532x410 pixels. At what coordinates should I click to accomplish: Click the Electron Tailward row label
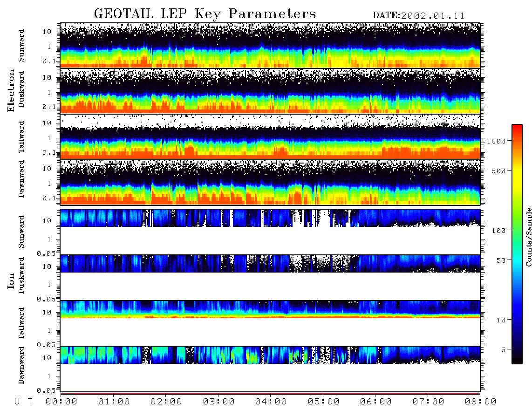21,137
